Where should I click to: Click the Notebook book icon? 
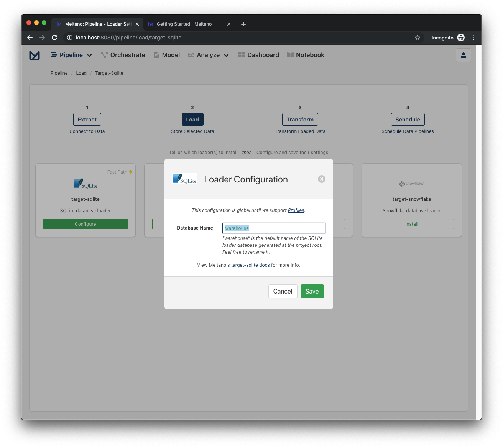(290, 55)
